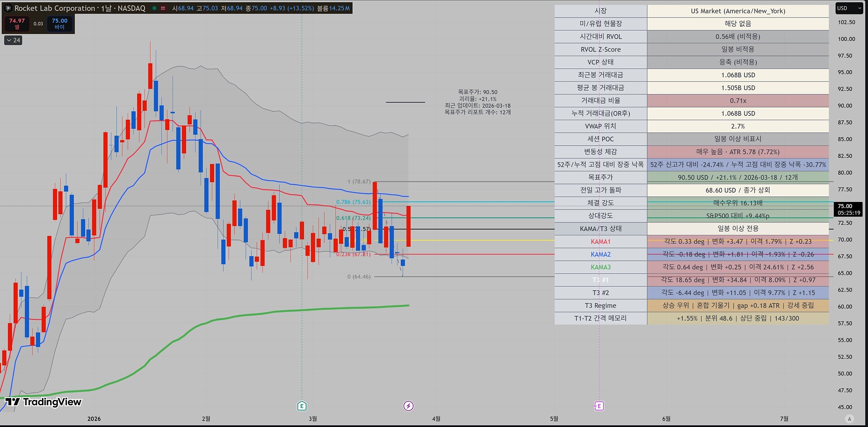
Task: Click the annotation '목표주가 리포트 개수: 12개'
Action: coord(477,112)
